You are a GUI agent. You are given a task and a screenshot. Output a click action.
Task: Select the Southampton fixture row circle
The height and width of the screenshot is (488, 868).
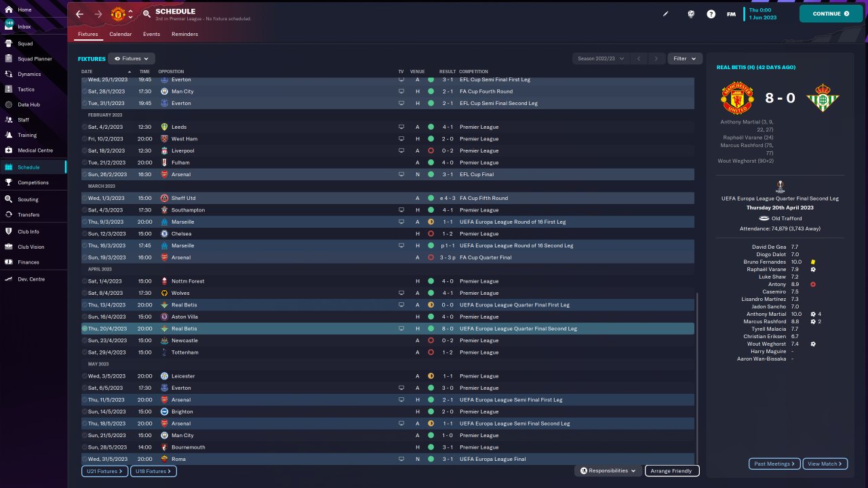tap(85, 210)
